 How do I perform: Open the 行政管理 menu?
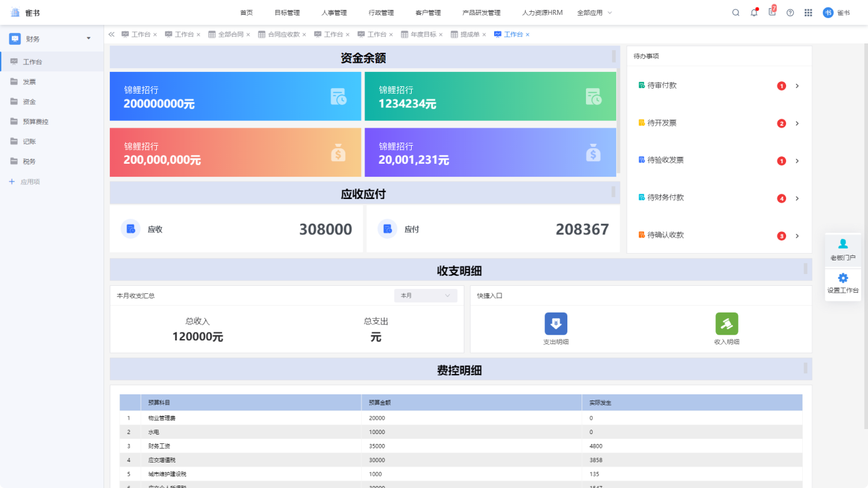(381, 12)
